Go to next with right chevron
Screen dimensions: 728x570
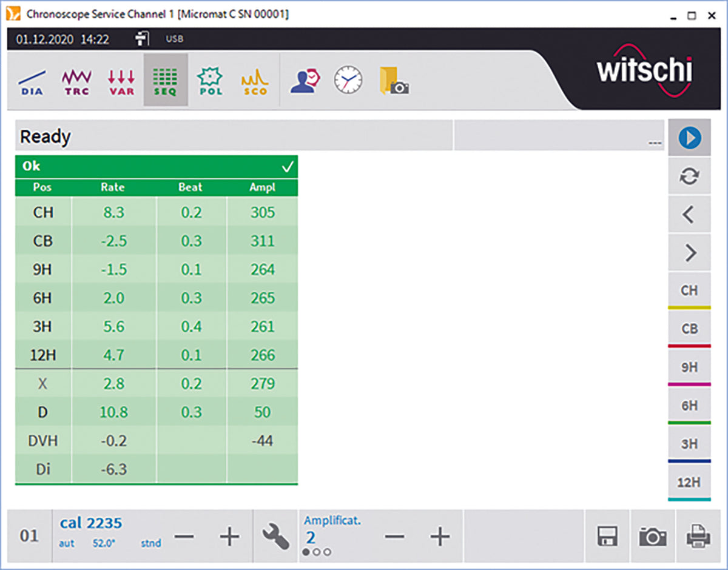point(689,253)
